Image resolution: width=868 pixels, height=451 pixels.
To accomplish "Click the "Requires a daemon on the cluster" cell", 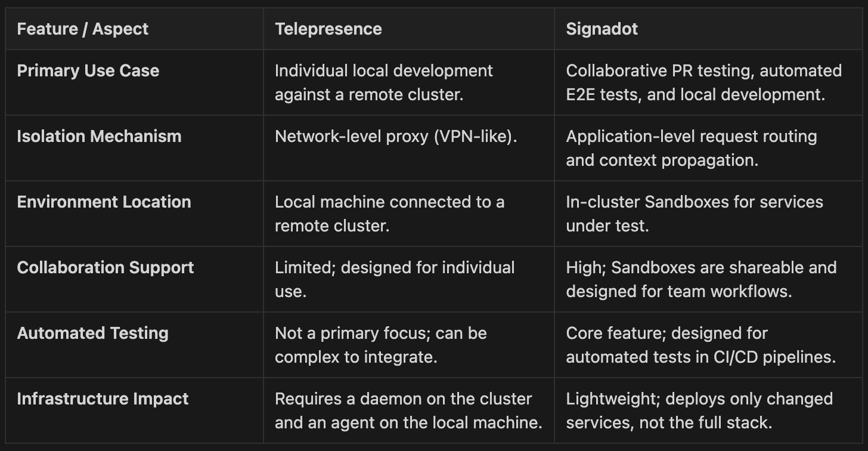I will coord(408,410).
